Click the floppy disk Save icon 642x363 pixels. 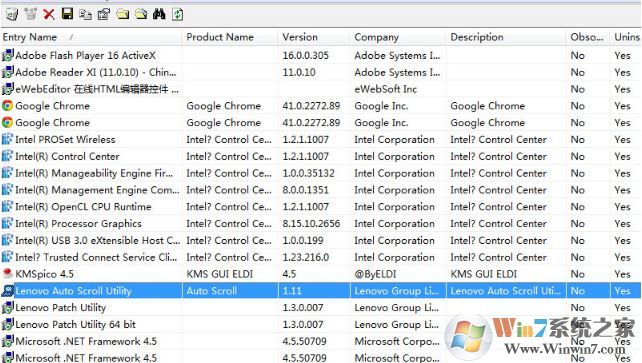[x=67, y=14]
